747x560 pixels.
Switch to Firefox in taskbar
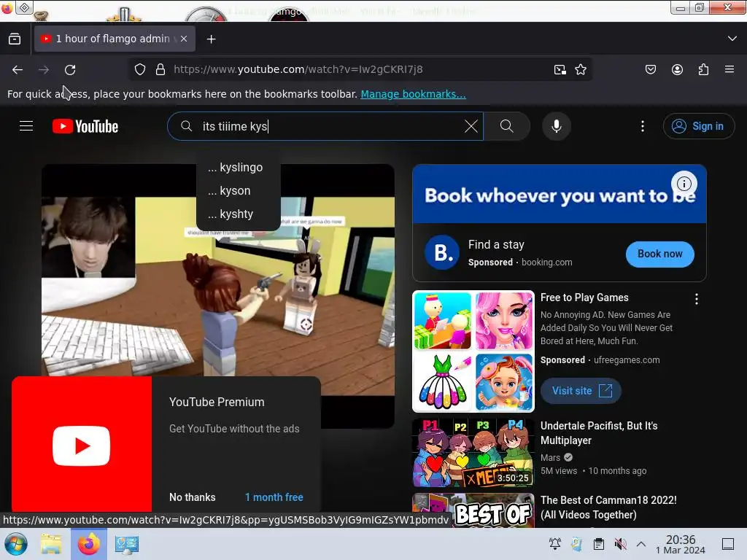pos(88,544)
